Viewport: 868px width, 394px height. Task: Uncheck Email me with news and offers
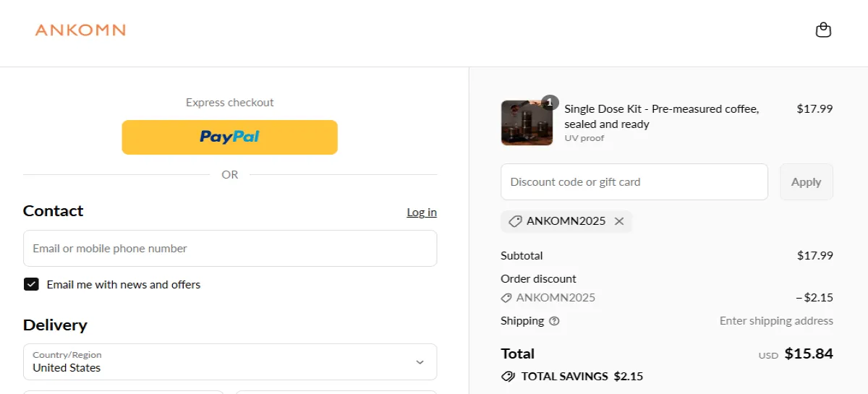31,284
